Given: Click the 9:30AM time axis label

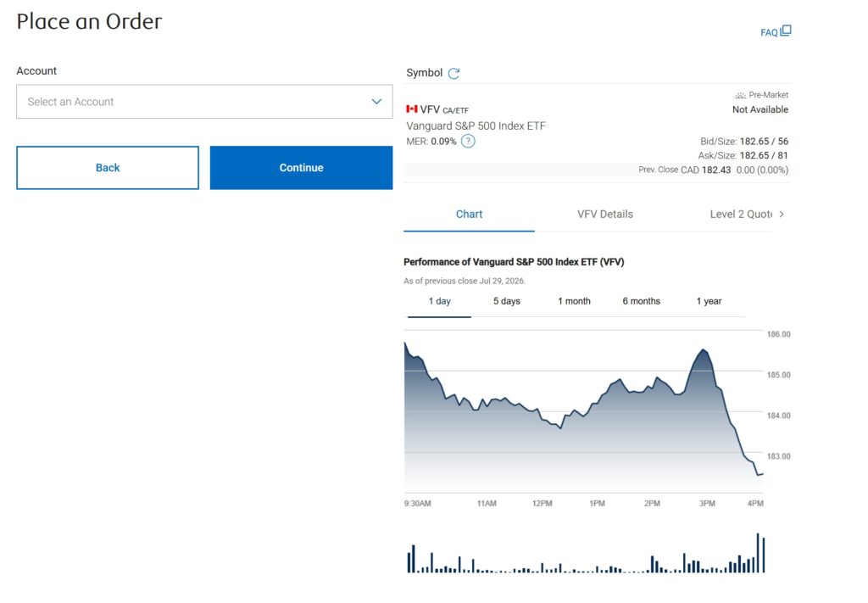Looking at the screenshot, I should (x=417, y=503).
